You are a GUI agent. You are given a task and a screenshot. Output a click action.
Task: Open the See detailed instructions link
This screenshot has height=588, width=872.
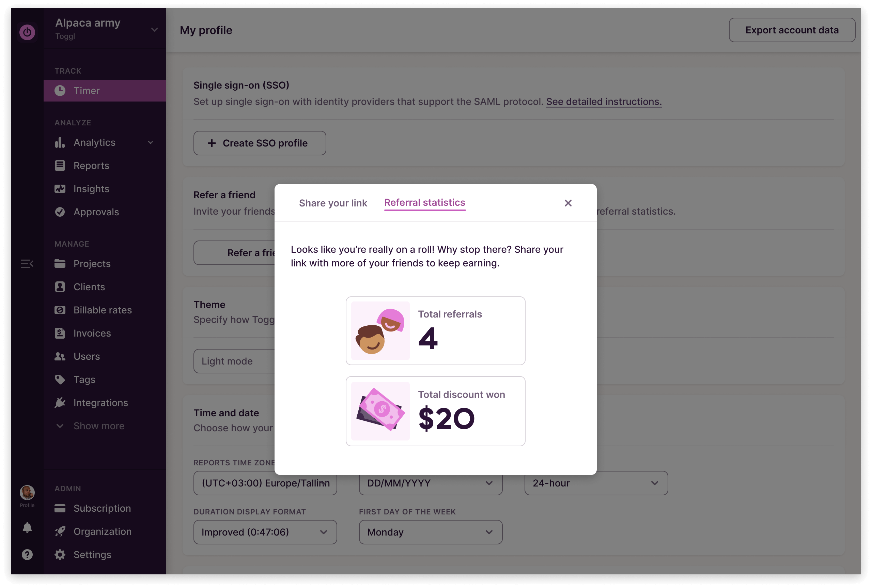pos(604,102)
